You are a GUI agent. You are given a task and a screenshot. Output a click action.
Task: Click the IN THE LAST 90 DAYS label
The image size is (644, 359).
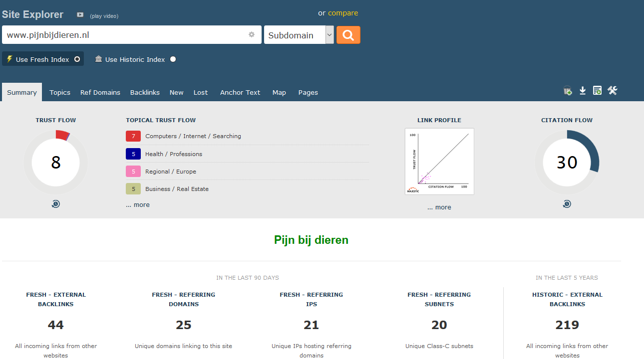click(x=248, y=278)
